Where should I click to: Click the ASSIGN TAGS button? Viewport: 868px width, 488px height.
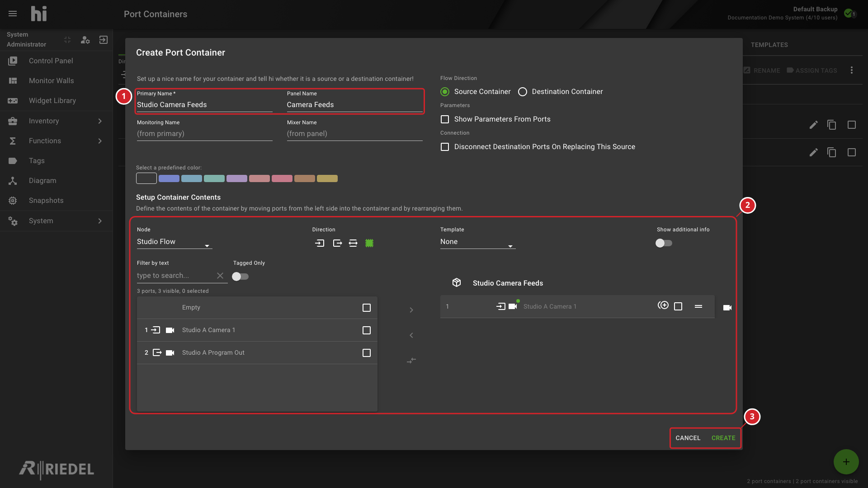[812, 70]
